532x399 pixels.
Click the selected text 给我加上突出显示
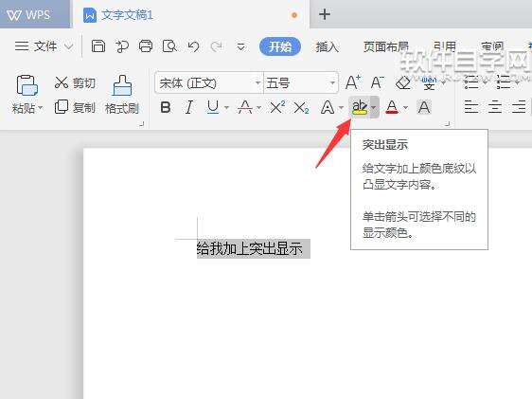point(250,248)
